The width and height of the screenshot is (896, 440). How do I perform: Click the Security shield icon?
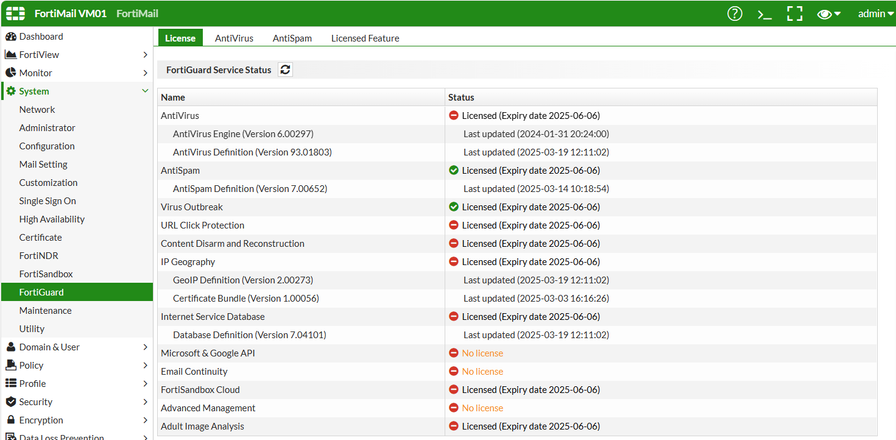point(11,402)
